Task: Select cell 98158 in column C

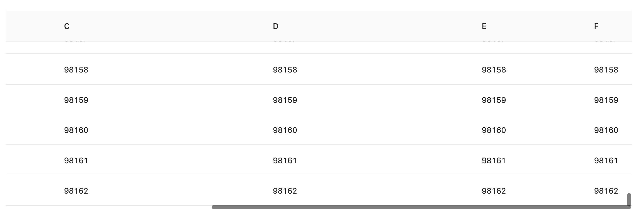Action: [76, 70]
